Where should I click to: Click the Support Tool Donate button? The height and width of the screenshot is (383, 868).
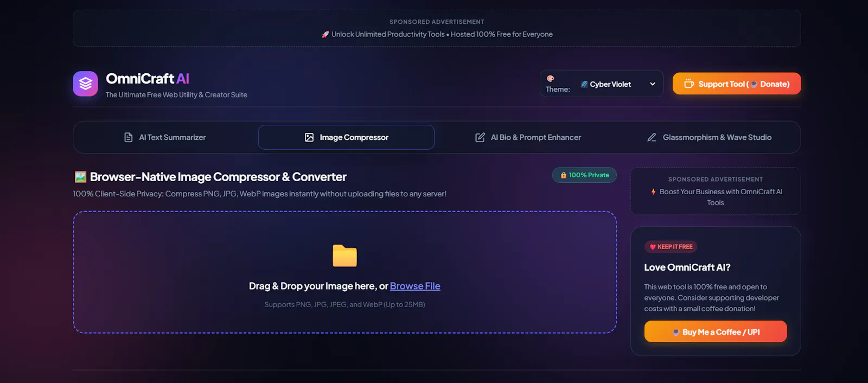(x=737, y=84)
